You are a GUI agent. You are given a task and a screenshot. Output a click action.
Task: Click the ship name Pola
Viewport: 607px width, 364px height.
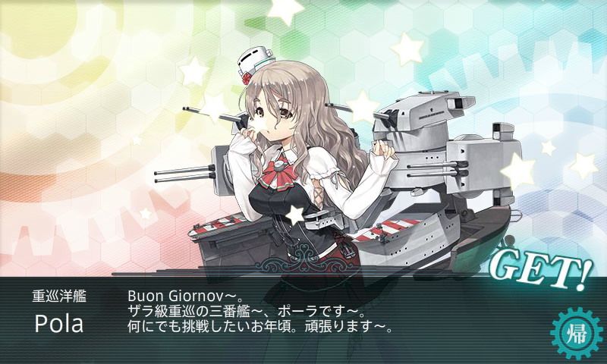coord(59,324)
